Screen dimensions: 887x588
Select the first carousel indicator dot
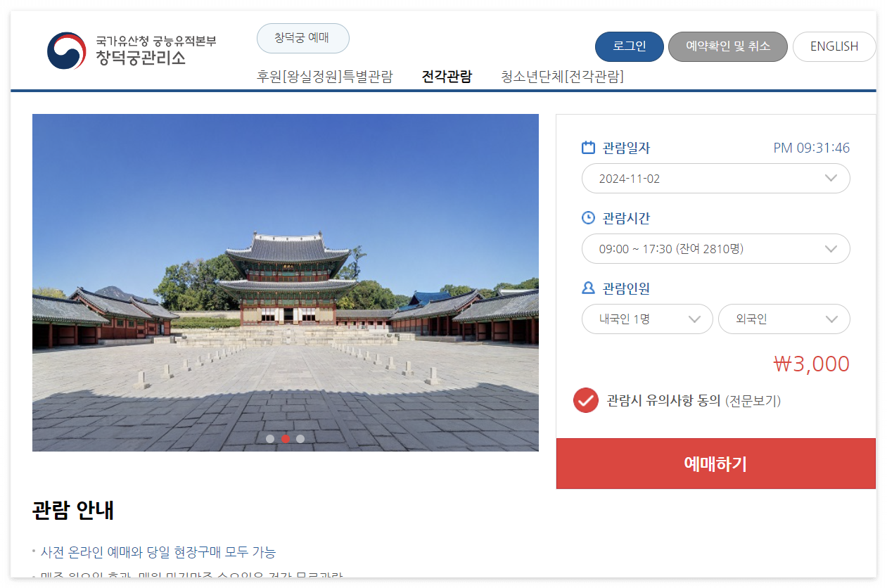pyautogui.click(x=270, y=439)
